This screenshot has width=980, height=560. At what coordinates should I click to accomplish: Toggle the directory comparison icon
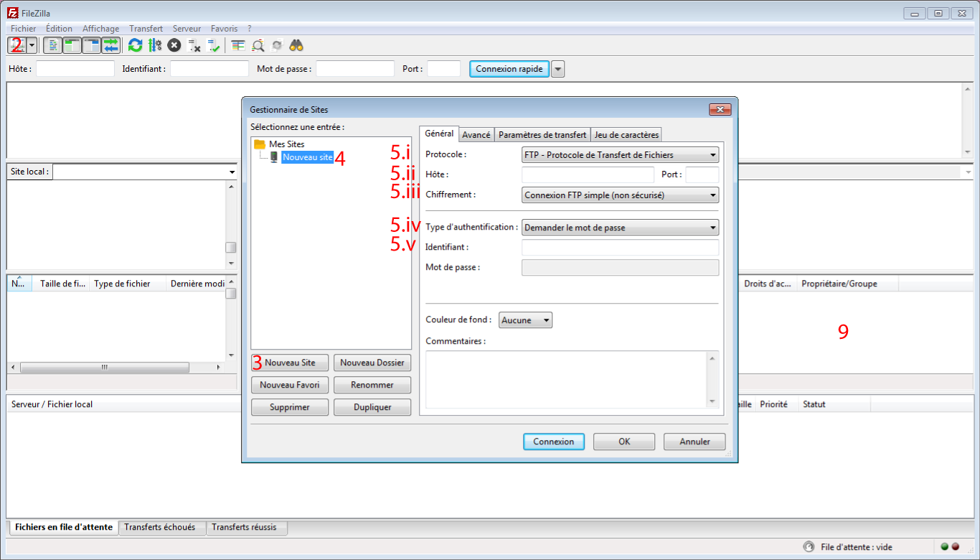point(258,45)
